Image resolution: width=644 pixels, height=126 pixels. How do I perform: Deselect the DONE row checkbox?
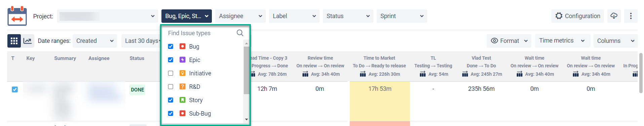tap(15, 89)
